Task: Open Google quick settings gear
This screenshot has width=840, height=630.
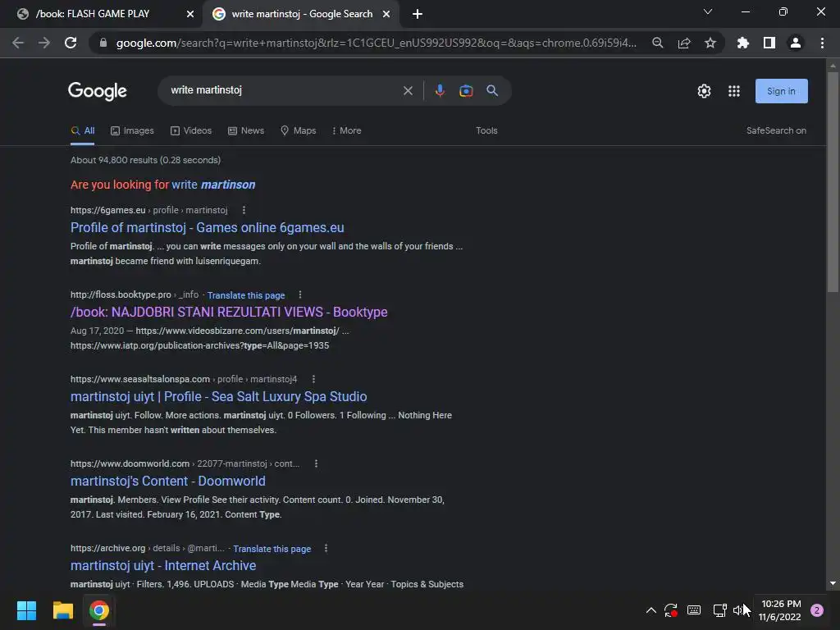Action: tap(704, 91)
